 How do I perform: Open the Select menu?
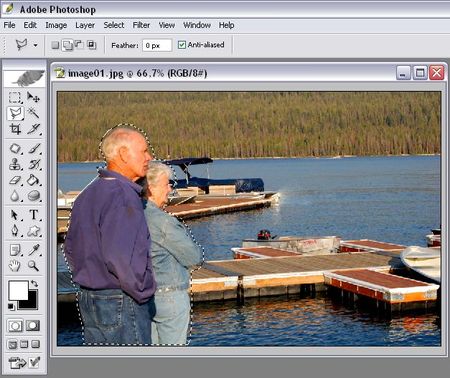point(114,25)
